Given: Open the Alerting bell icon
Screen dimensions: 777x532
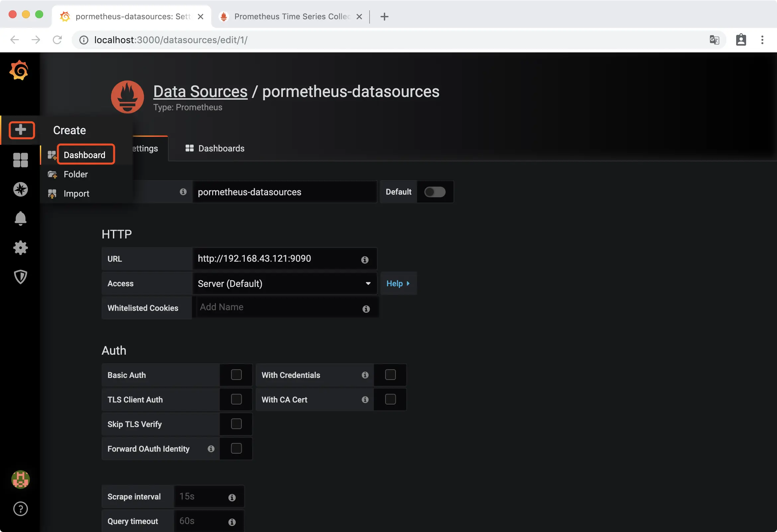Looking at the screenshot, I should tap(20, 219).
